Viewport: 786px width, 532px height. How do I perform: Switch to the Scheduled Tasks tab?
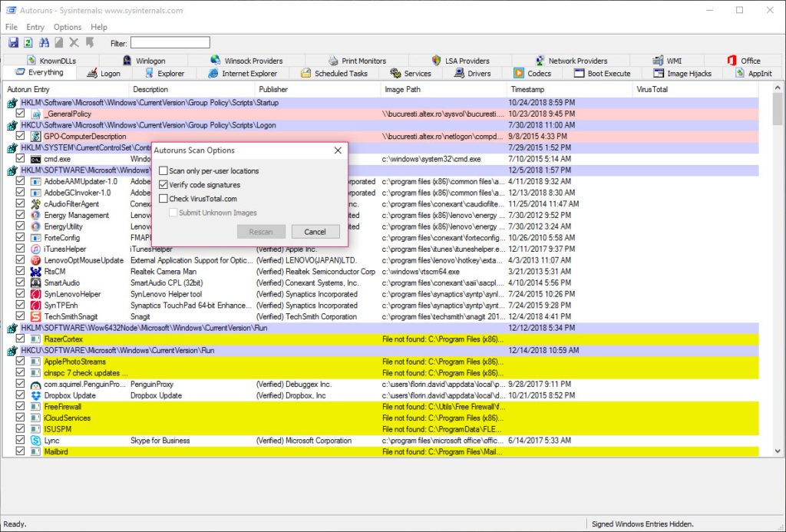click(x=335, y=74)
